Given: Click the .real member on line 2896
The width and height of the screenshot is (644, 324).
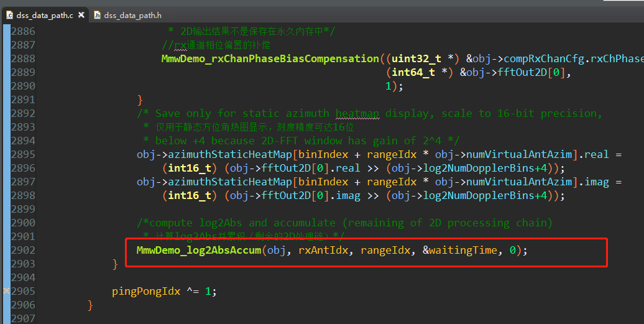Looking at the screenshot, I should coord(345,168).
